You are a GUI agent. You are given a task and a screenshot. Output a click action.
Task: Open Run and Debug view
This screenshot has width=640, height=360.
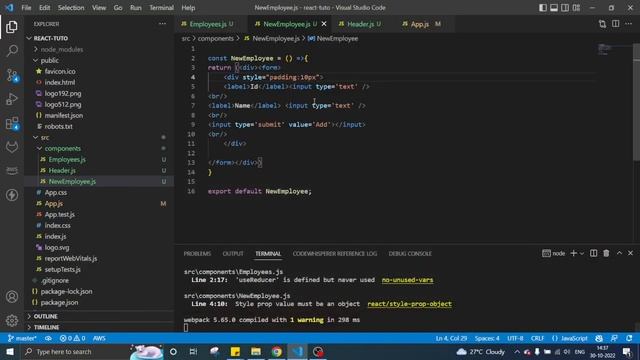(x=12, y=99)
